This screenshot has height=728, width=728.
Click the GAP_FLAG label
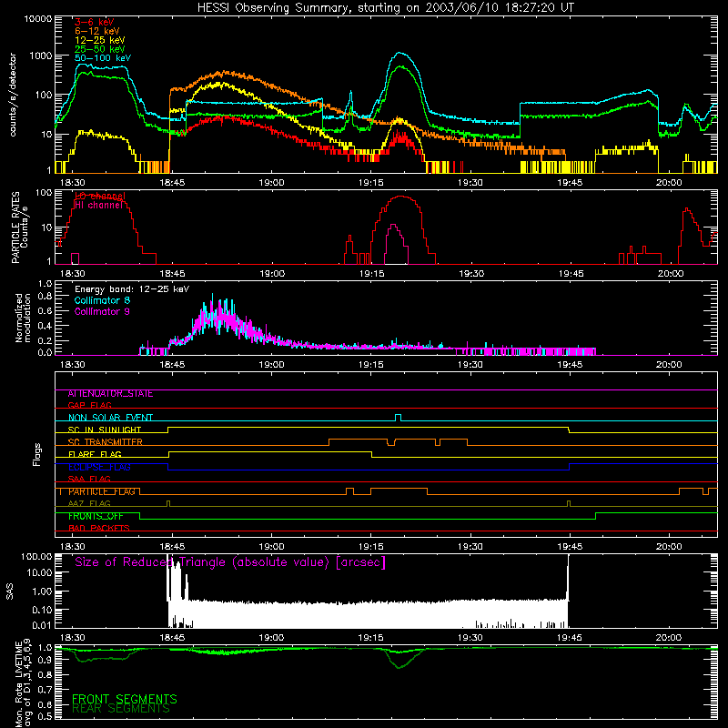(x=89, y=405)
